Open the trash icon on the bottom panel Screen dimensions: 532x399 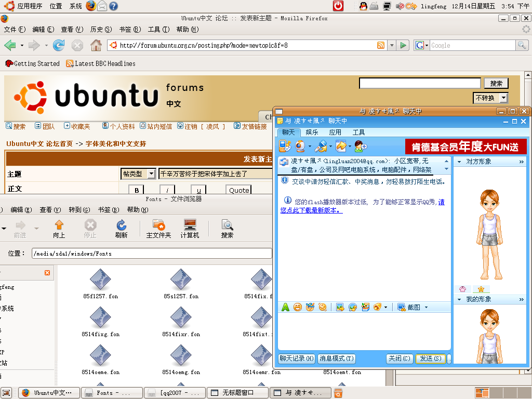point(338,393)
